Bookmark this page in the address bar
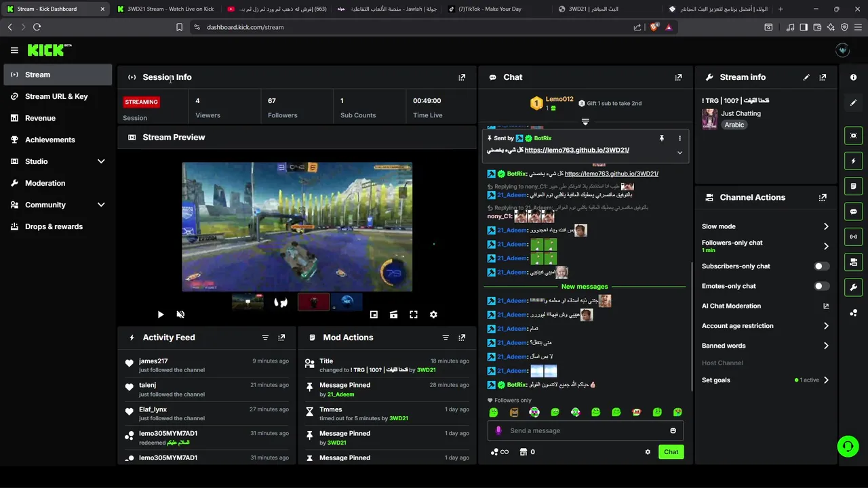Screen dimensions: 868x488 pyautogui.click(x=179, y=27)
